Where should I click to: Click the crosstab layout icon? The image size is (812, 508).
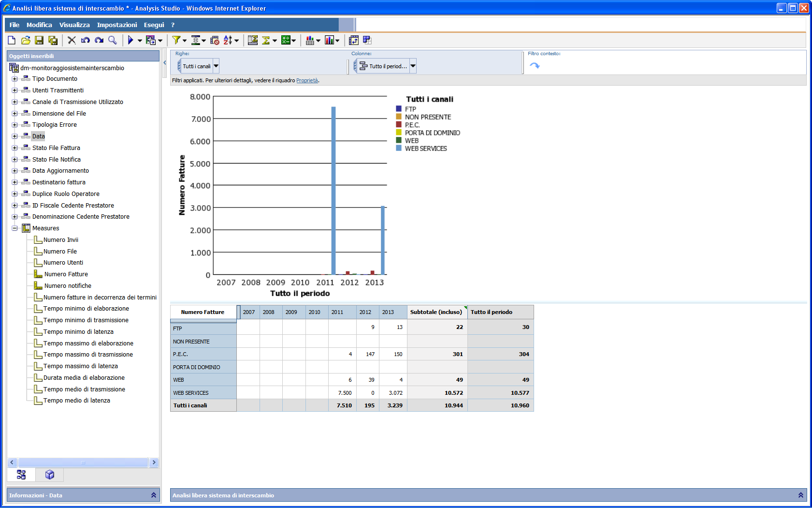point(367,40)
